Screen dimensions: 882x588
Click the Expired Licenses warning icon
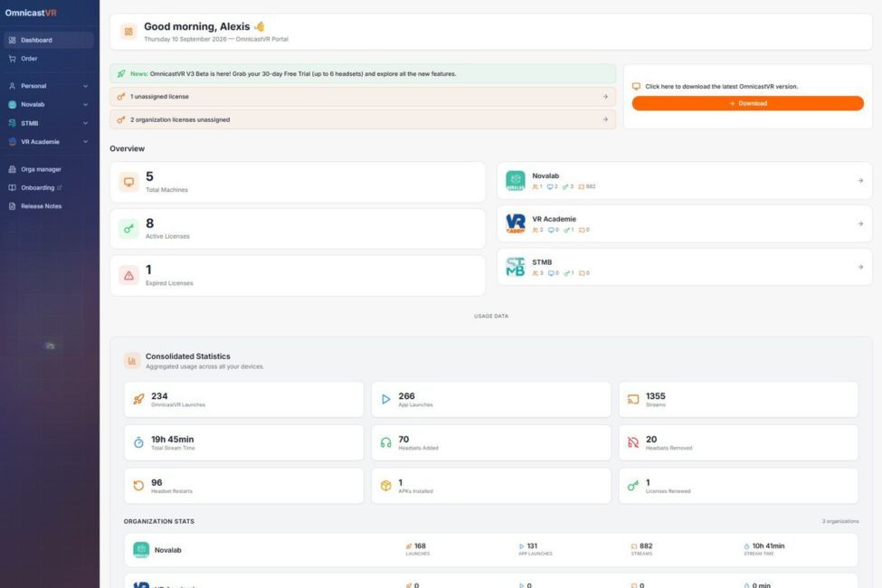(x=128, y=276)
